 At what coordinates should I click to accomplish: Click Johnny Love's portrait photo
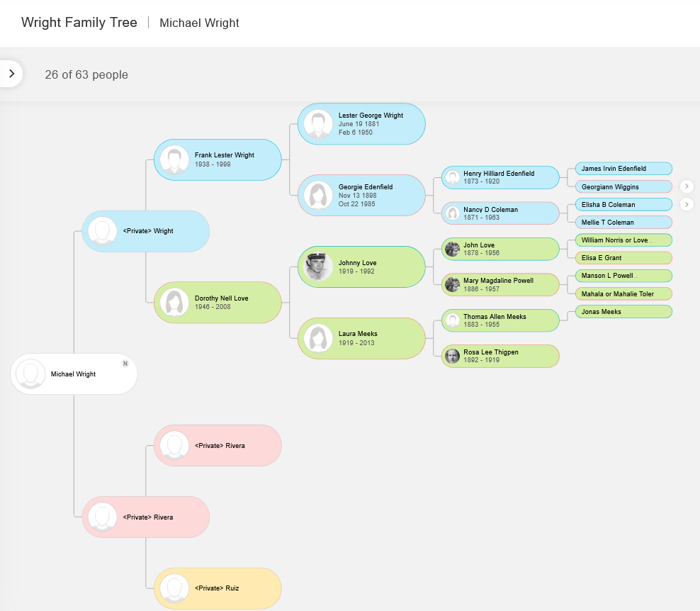click(x=318, y=267)
